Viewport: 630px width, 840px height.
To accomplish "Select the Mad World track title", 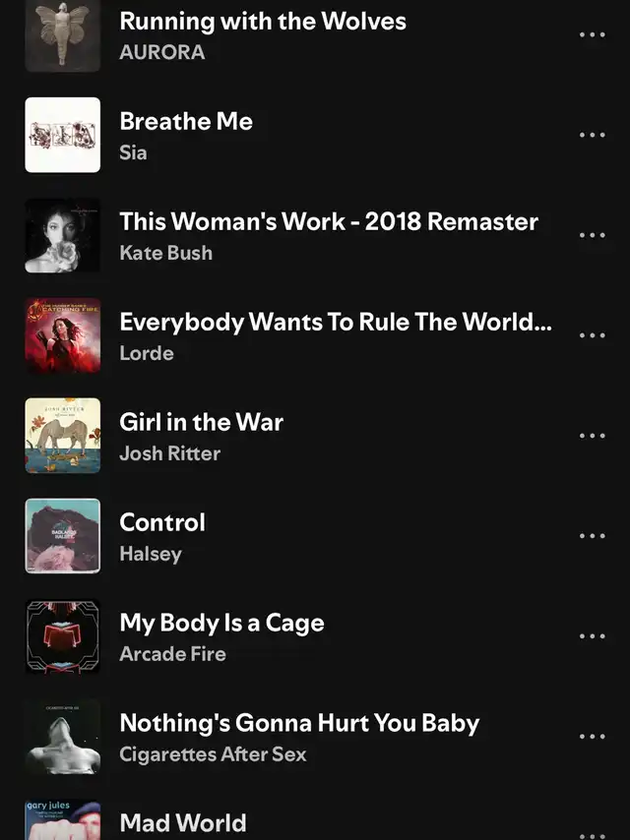I will pyautogui.click(x=183, y=823).
